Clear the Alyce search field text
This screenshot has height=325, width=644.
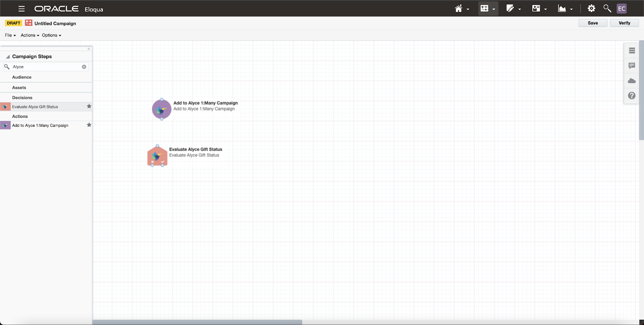(84, 67)
